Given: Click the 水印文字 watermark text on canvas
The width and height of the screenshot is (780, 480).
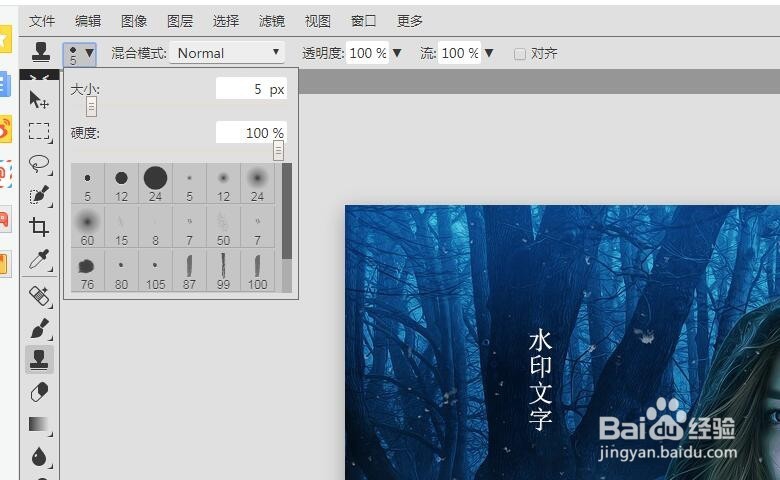Looking at the screenshot, I should click(x=541, y=380).
